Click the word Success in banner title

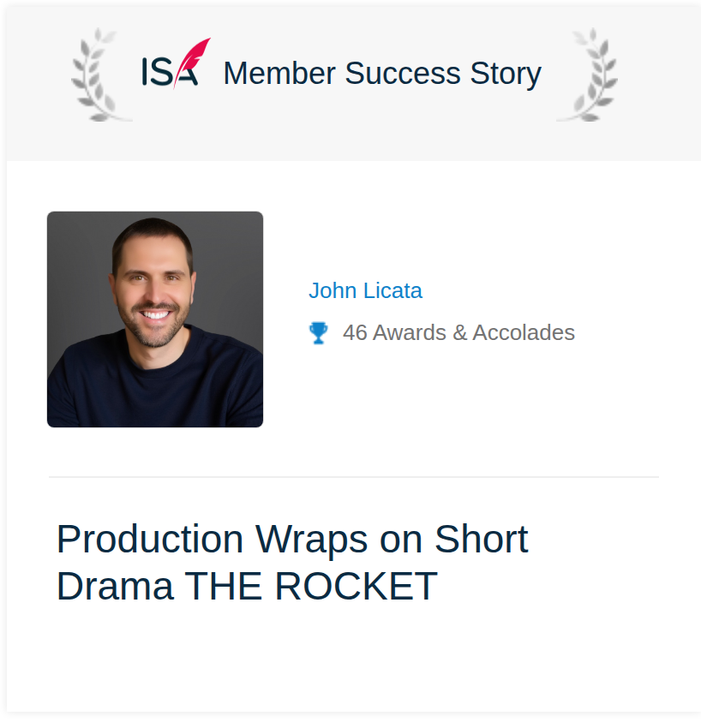coord(403,74)
